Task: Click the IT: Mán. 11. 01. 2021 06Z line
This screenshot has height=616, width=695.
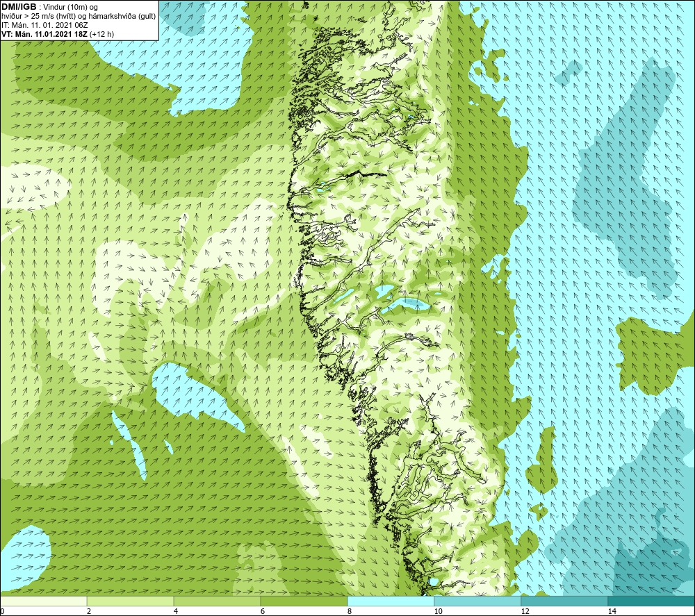Action: pos(45,25)
